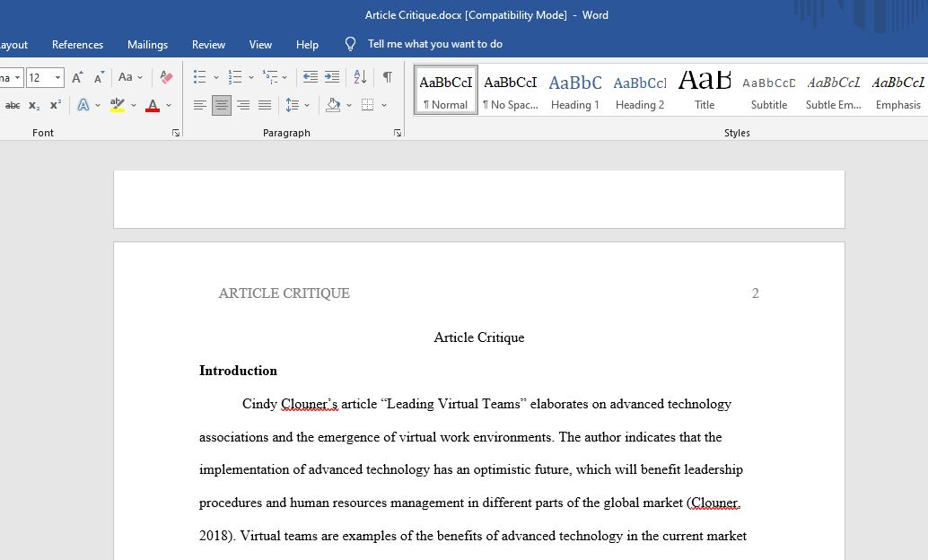This screenshot has height=560, width=928.
Task: Click the Borders icon
Action: 368,105
